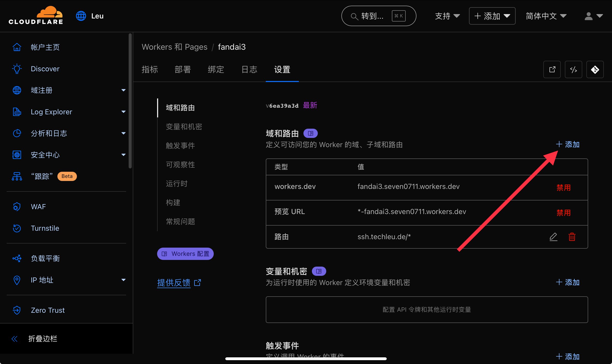Expand the IP 地址 sidebar arrow
The width and height of the screenshot is (612, 364).
(x=124, y=280)
